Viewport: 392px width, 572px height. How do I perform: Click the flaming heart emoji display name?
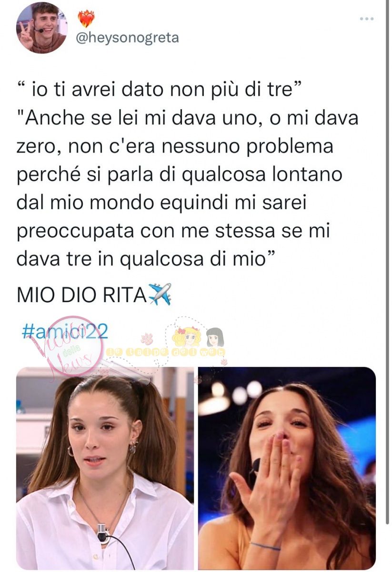pyautogui.click(x=86, y=19)
